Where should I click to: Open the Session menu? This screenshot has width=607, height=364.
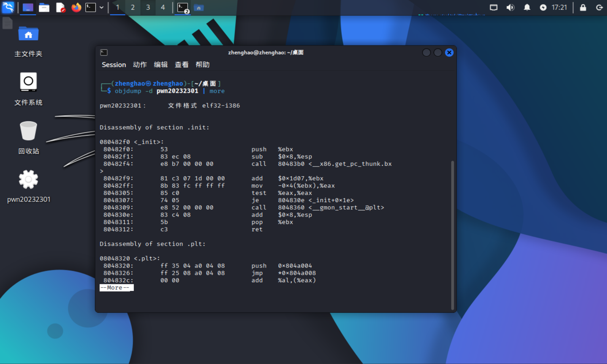[114, 65]
